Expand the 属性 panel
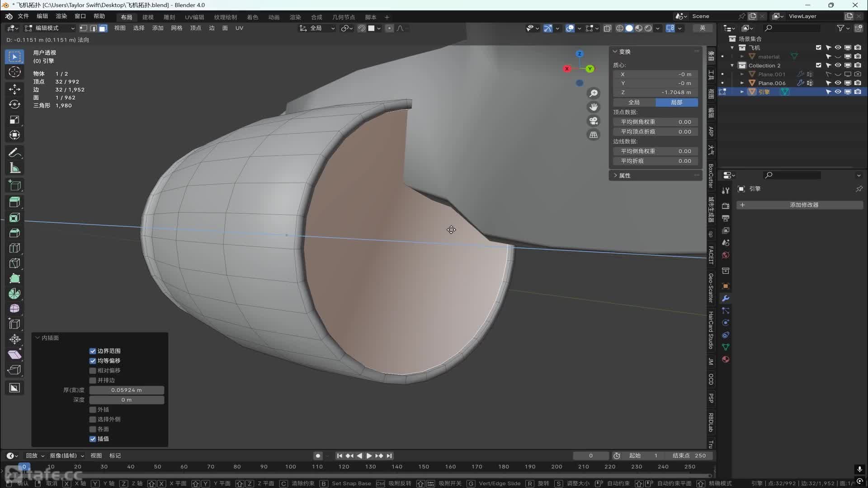Screen dimensions: 868x488 [625, 175]
